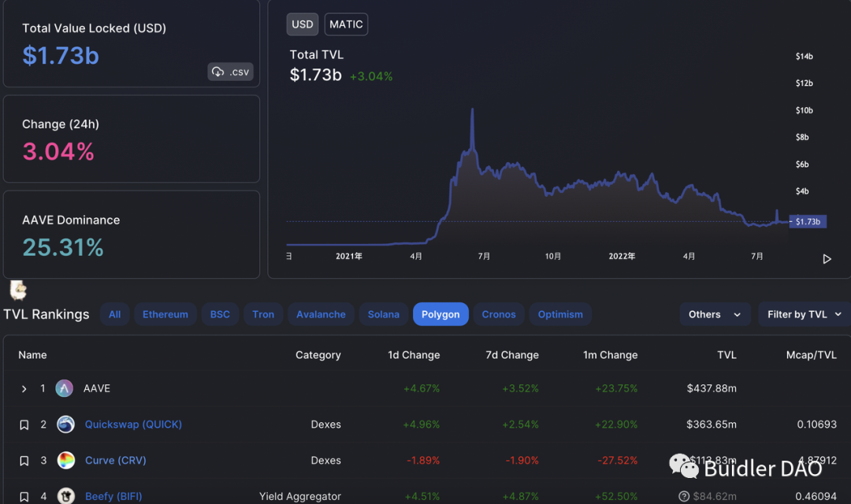
Task: Sort table by TVL column header
Action: coord(727,355)
